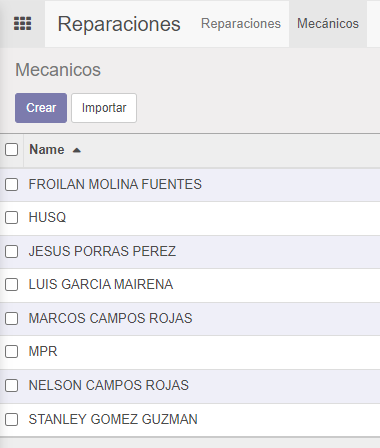Screen dimensions: 380x448
Task: Click the Importar button
Action: click(x=104, y=108)
